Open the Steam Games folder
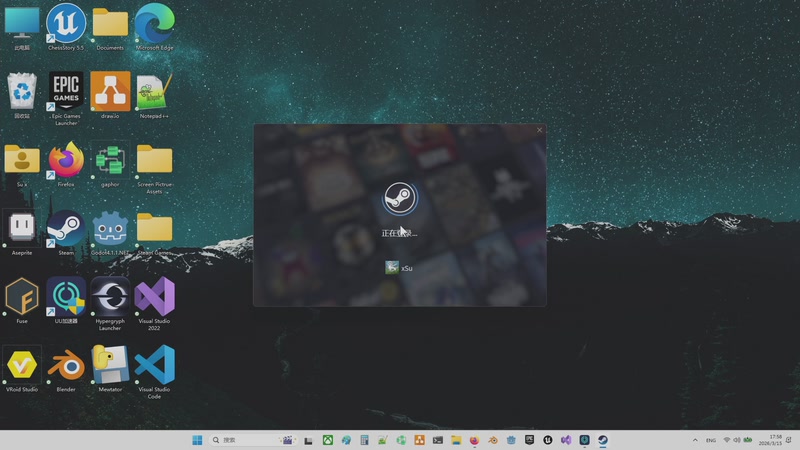 tap(155, 232)
